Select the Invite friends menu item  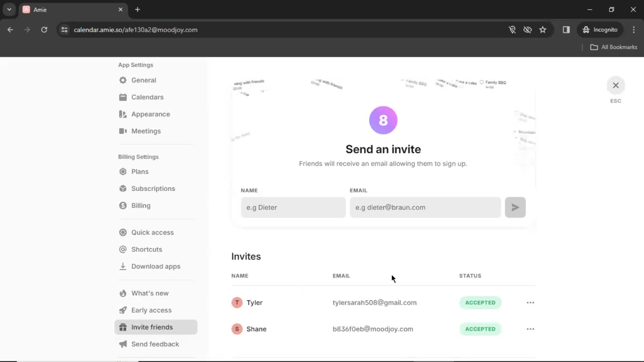coord(152,327)
